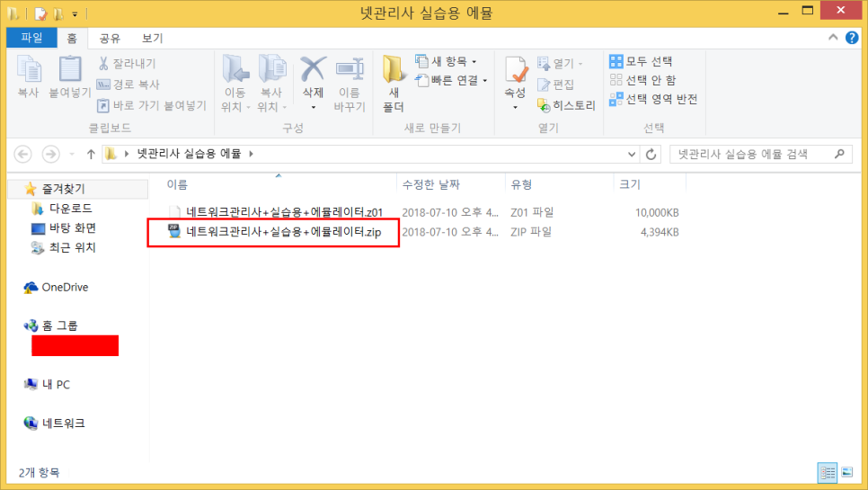The width and height of the screenshot is (868, 490).
Task: Click the Edit (편집) ribbon button
Action: (556, 85)
